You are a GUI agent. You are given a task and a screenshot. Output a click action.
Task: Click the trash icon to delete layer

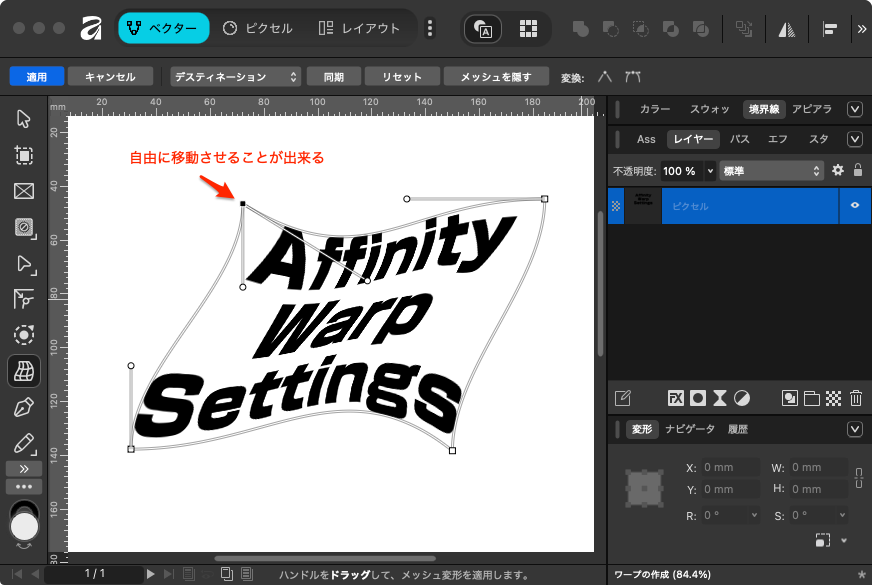click(856, 398)
